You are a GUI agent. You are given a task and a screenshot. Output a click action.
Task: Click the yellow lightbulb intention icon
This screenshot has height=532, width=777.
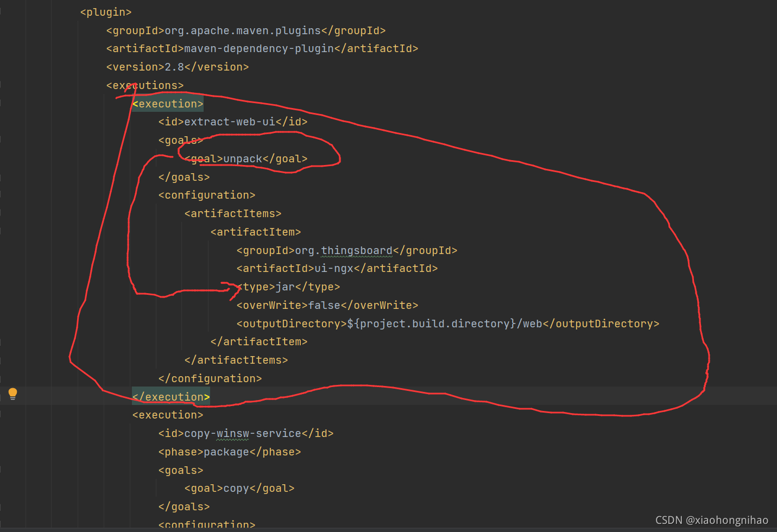click(x=13, y=394)
